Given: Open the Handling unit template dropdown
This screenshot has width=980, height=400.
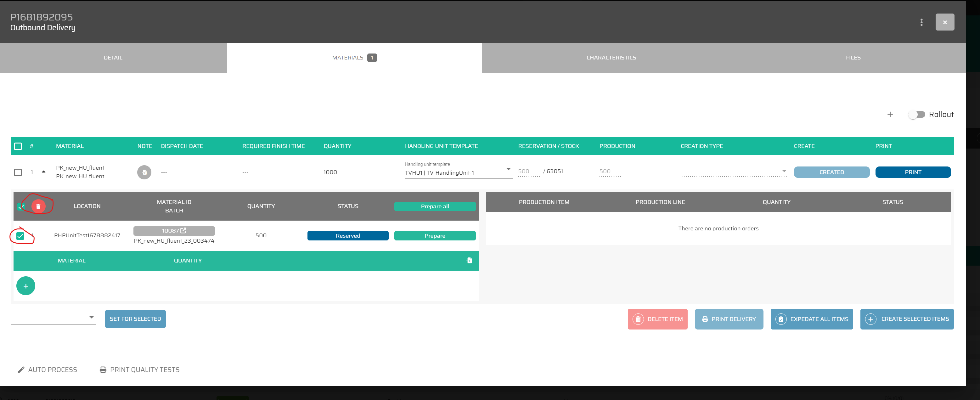Looking at the screenshot, I should coord(508,169).
